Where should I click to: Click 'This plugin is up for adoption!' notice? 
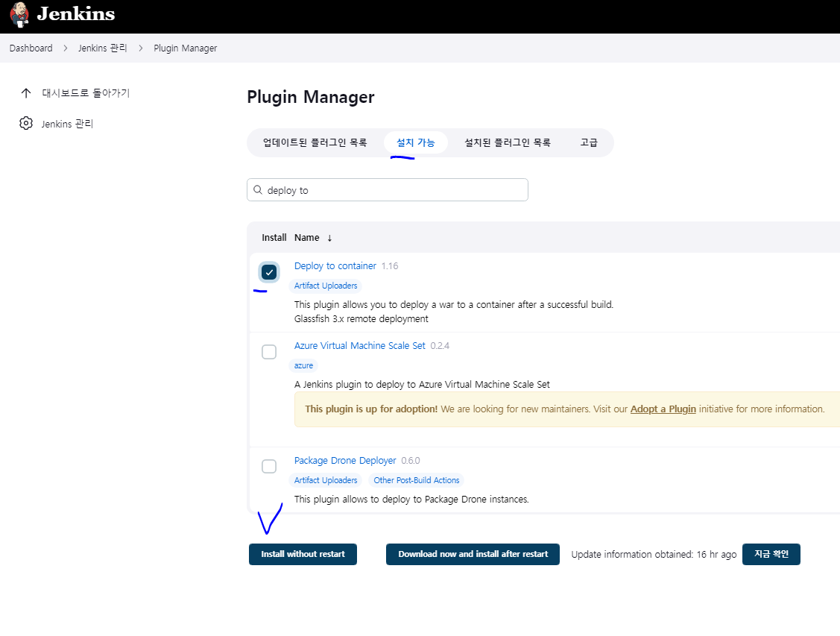[x=371, y=409]
